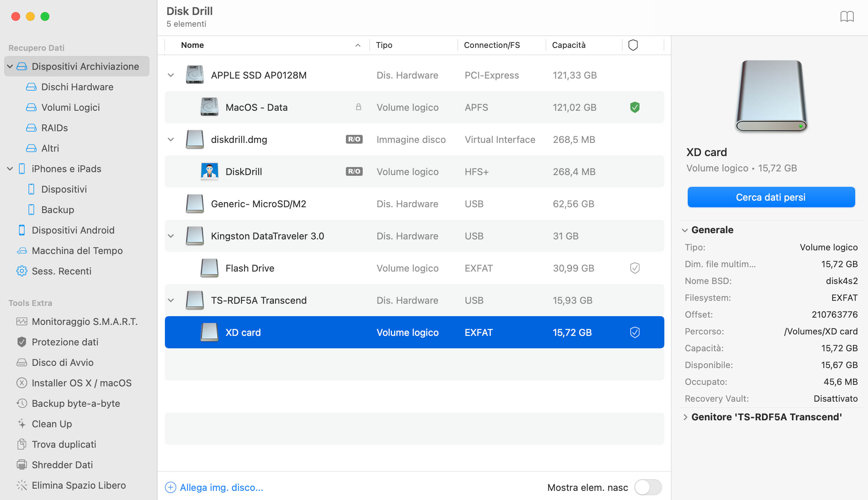Click the Disco di Avvio icon
Viewport: 868px width, 500px height.
21,362
